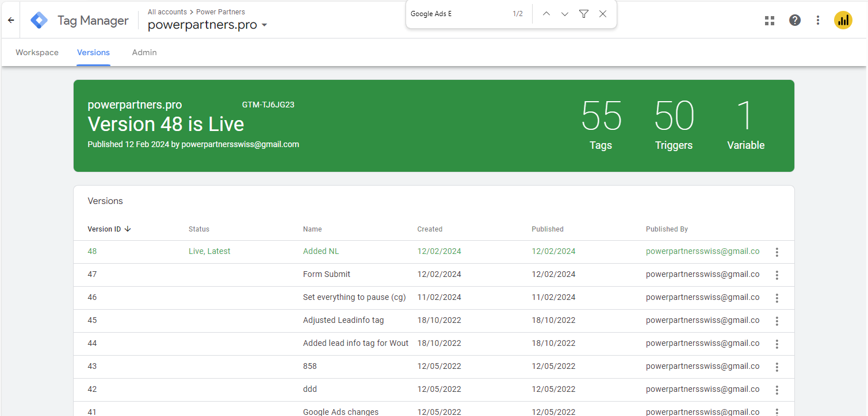The width and height of the screenshot is (868, 416).
Task: Click version ID 43 cell
Action: (92, 366)
